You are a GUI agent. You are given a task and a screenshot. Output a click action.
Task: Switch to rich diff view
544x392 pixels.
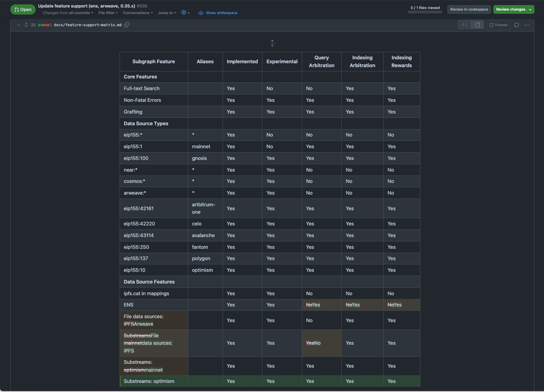pos(478,25)
